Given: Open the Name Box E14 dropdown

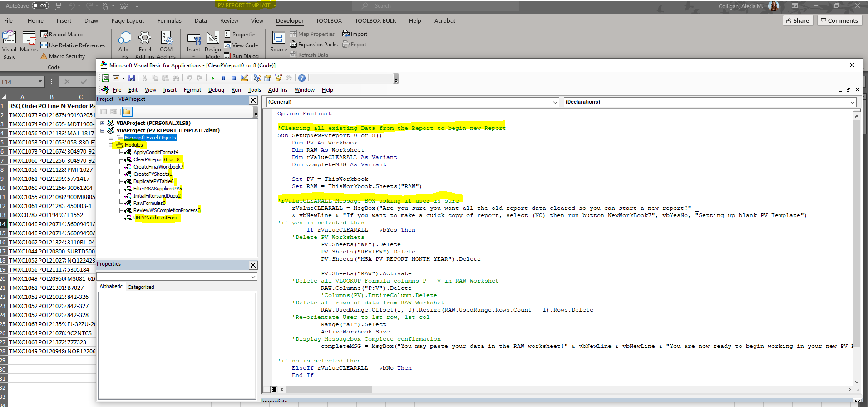Looking at the screenshot, I should click(x=40, y=82).
